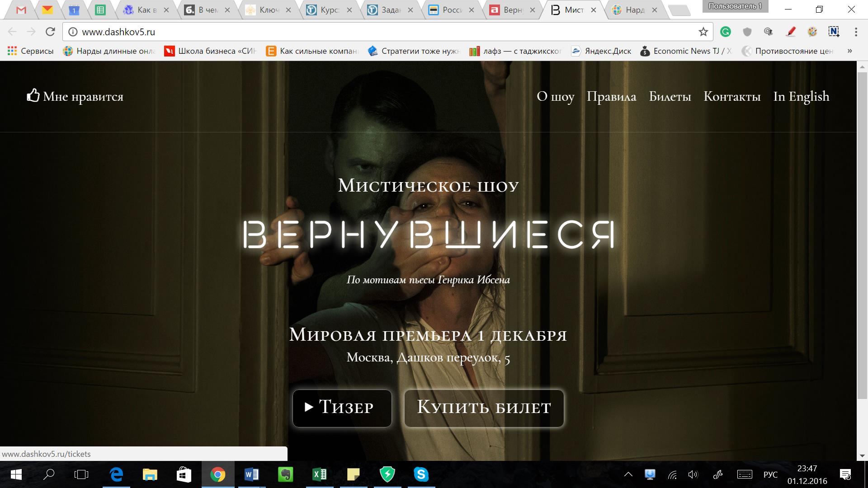Screen dimensions: 868x488
Task: Open the Skype taskbar icon
Action: pyautogui.click(x=421, y=474)
